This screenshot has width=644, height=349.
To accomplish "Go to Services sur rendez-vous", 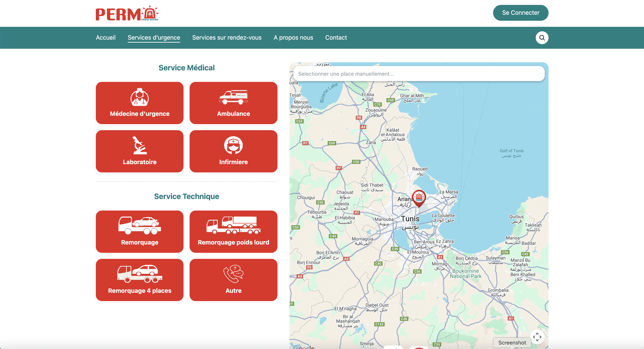I will click(x=227, y=38).
